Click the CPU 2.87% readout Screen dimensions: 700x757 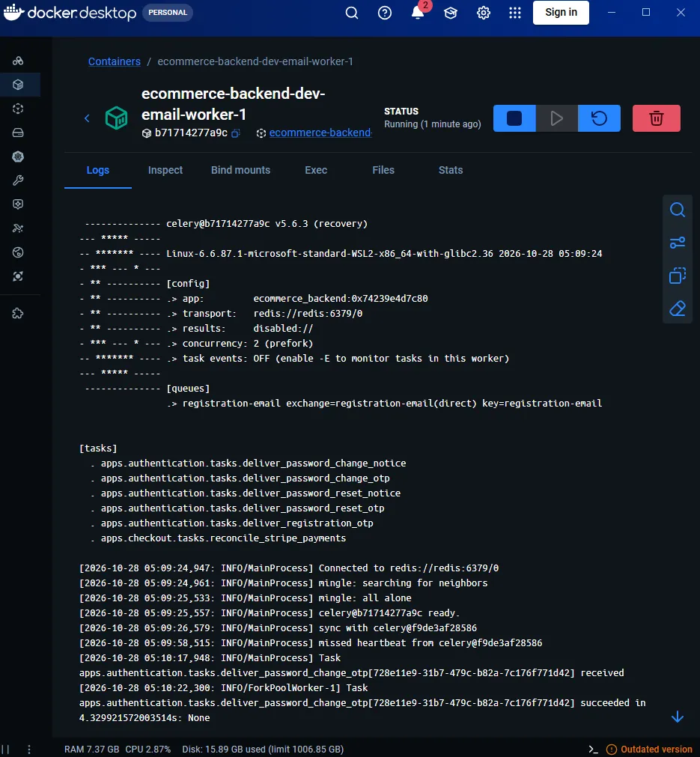click(x=147, y=750)
